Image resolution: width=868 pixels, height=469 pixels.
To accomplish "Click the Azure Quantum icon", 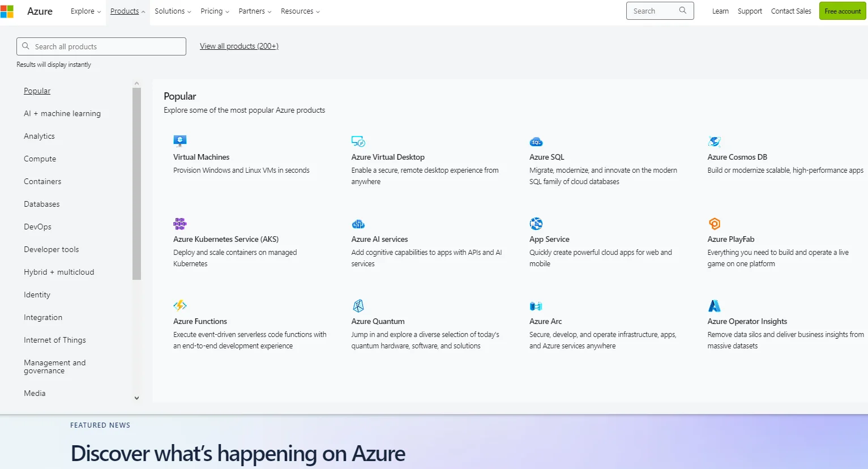I will pos(358,306).
